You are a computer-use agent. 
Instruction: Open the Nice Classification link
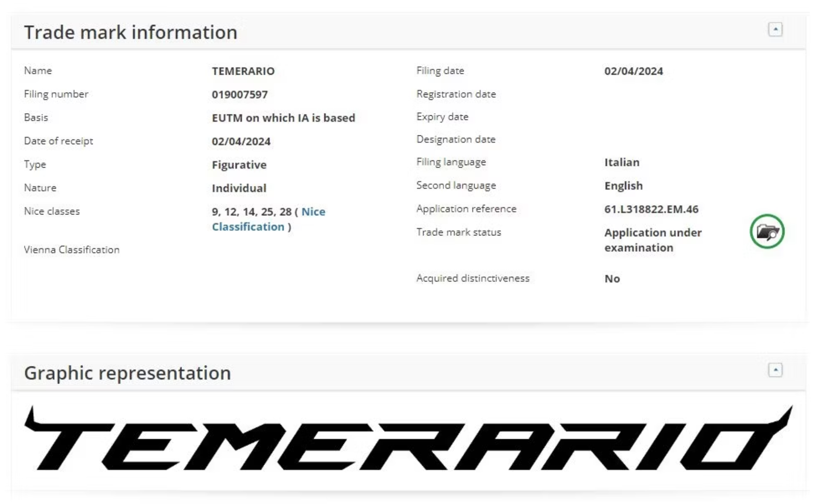coord(268,219)
